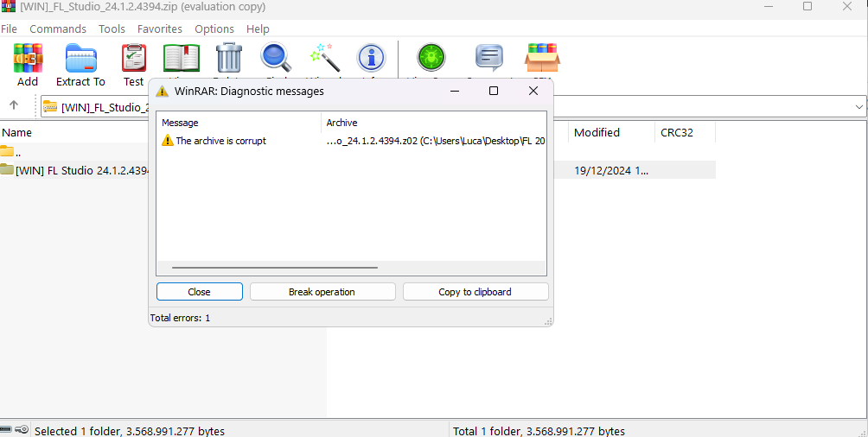This screenshot has height=437, width=868.
Task: Click the WinRAR title bar app icon
Action: pos(8,7)
